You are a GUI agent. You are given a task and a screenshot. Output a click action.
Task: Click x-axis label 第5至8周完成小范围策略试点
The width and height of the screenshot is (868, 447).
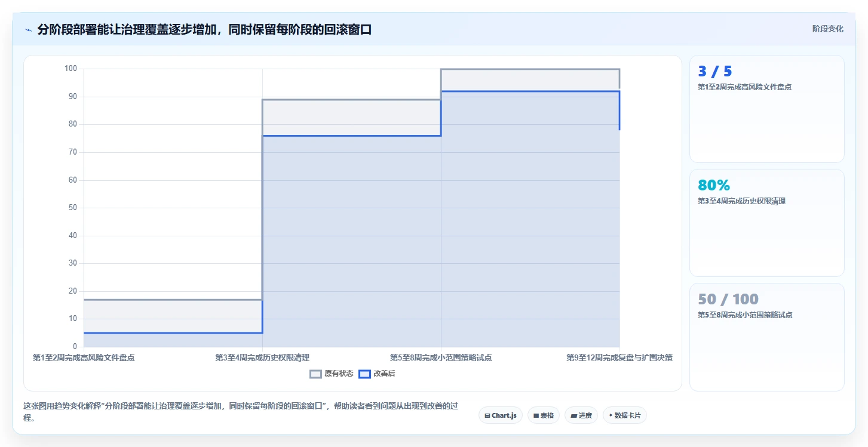(x=441, y=357)
